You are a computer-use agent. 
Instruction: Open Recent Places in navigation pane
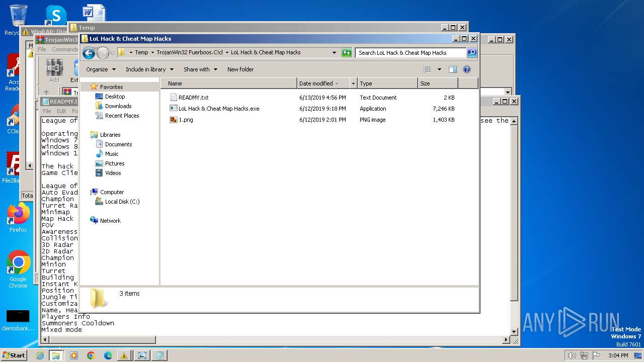pos(122,116)
